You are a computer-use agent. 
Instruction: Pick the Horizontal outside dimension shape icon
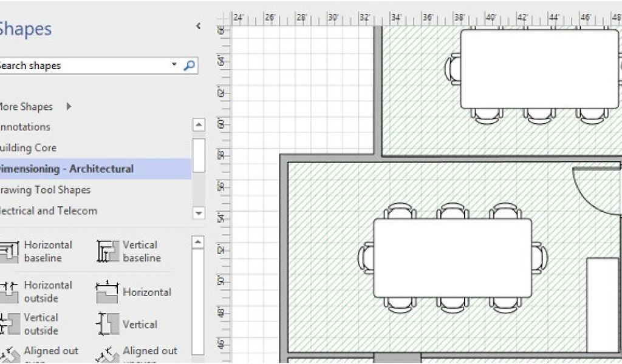click(9, 292)
